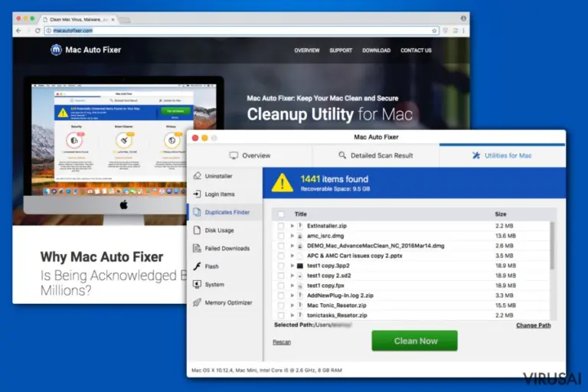This screenshot has width=588, height=392.
Task: Click the Title column header
Action: 300,214
